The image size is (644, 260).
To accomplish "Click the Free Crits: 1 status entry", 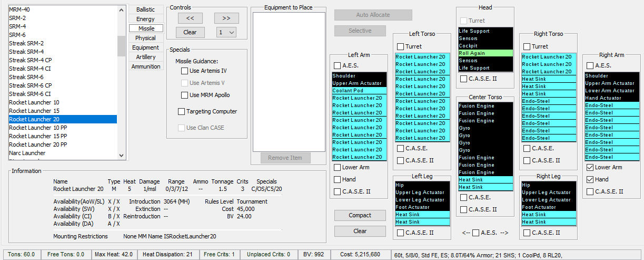I will 219,254.
